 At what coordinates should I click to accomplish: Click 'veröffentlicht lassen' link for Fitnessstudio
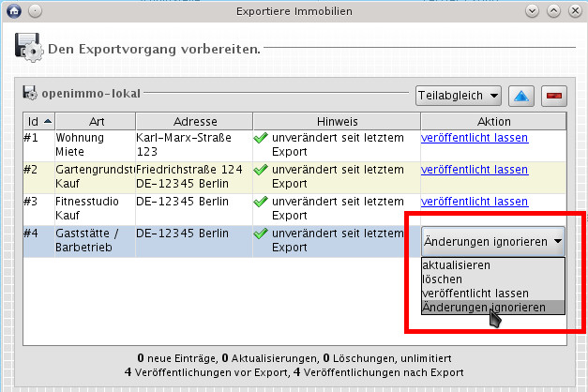475,202
